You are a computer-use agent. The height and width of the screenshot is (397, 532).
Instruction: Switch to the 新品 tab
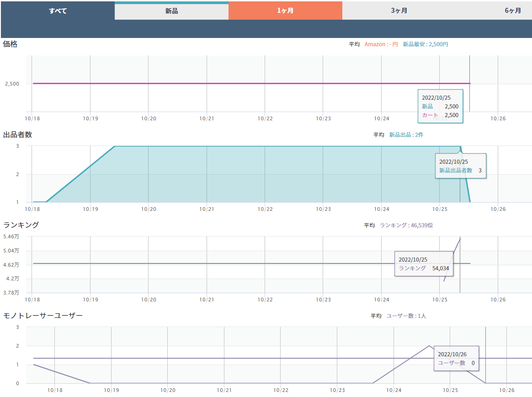tap(171, 11)
